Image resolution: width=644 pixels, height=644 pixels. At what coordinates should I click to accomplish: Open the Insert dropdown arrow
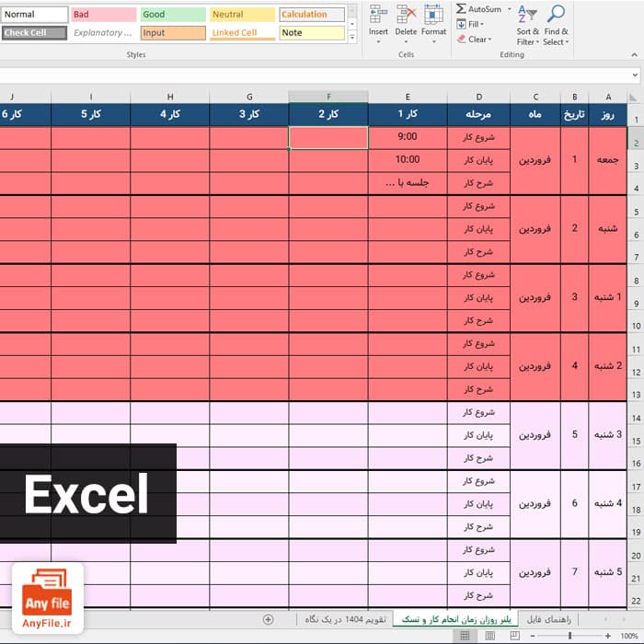point(378,42)
